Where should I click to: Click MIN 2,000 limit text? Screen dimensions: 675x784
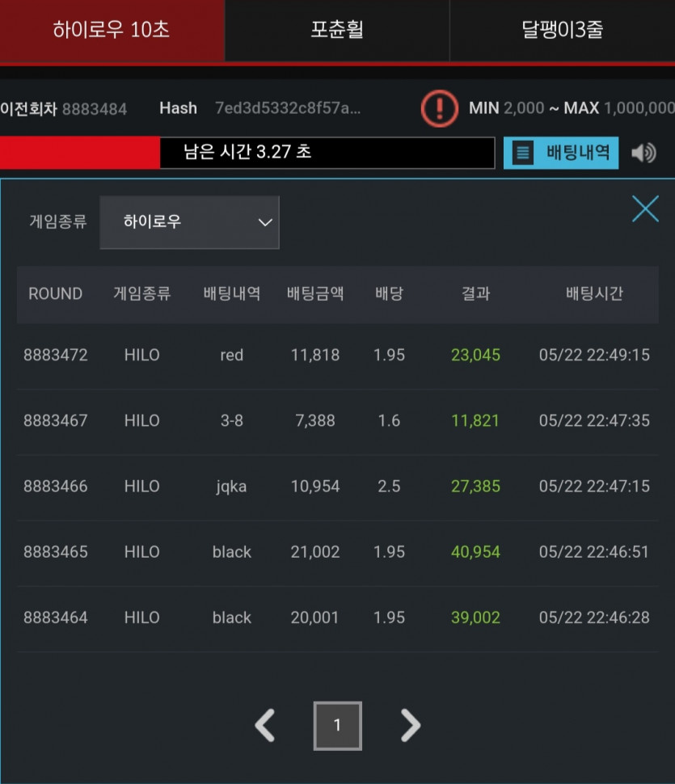point(506,108)
